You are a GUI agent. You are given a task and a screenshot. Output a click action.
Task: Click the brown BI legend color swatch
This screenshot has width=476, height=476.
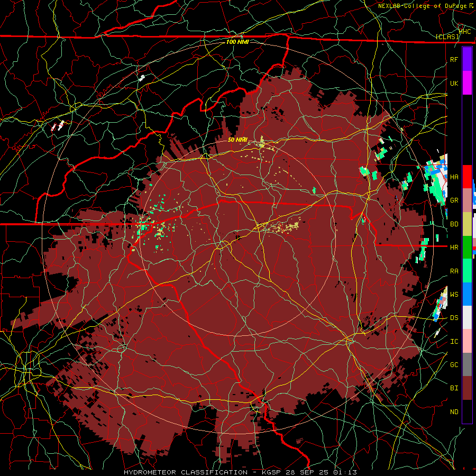tap(467, 388)
